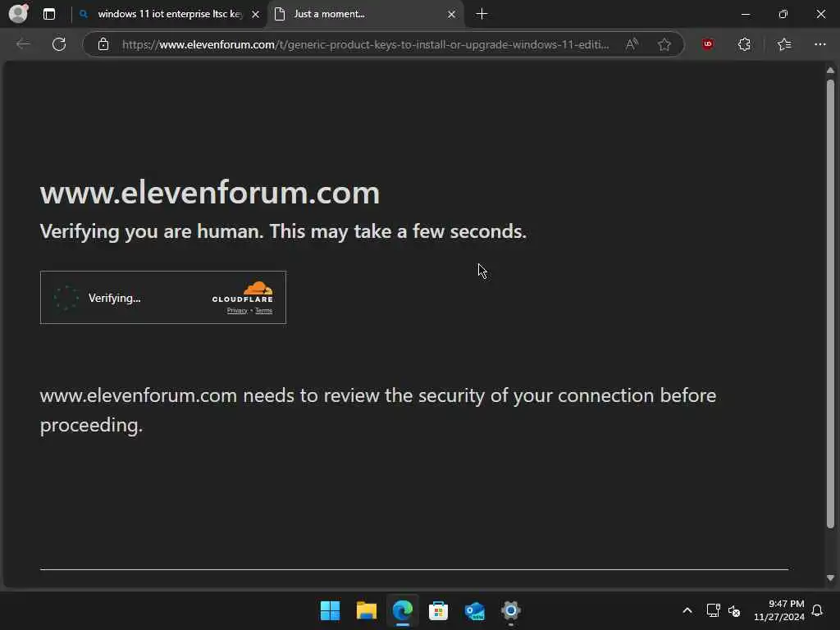Image resolution: width=840 pixels, height=630 pixels.
Task: Close the Edge window
Action: coord(820,14)
